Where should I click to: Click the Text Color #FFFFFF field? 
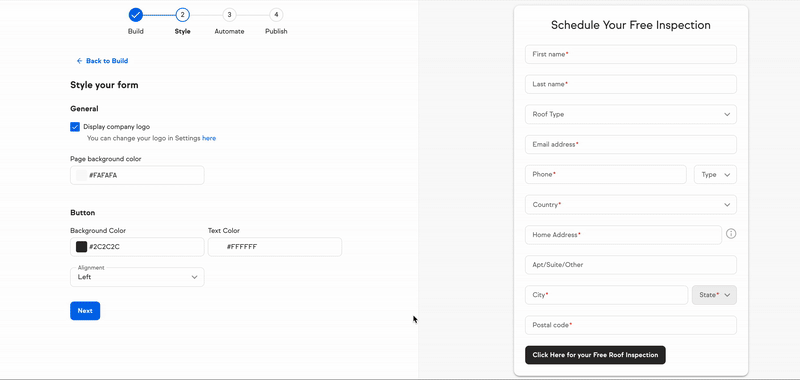(275, 247)
